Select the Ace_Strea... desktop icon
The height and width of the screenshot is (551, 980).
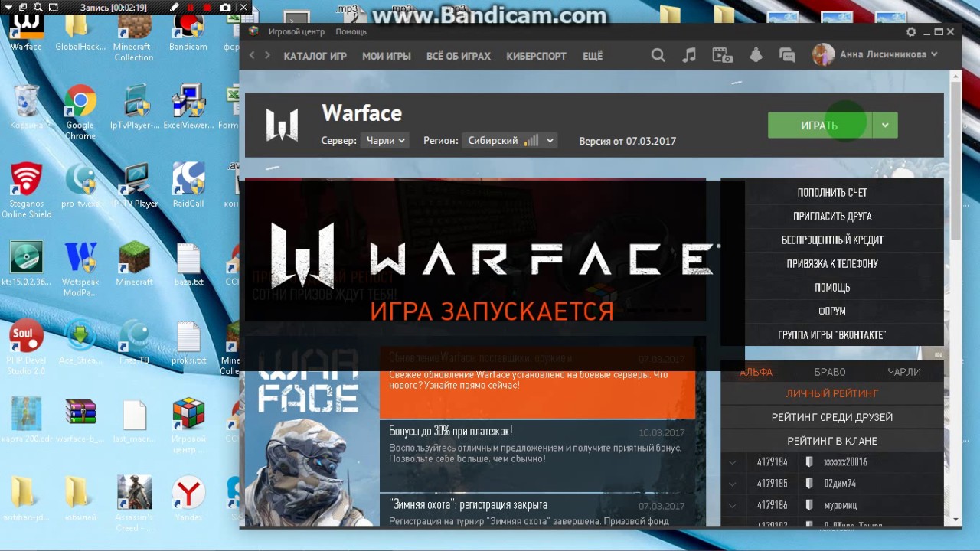coord(80,342)
